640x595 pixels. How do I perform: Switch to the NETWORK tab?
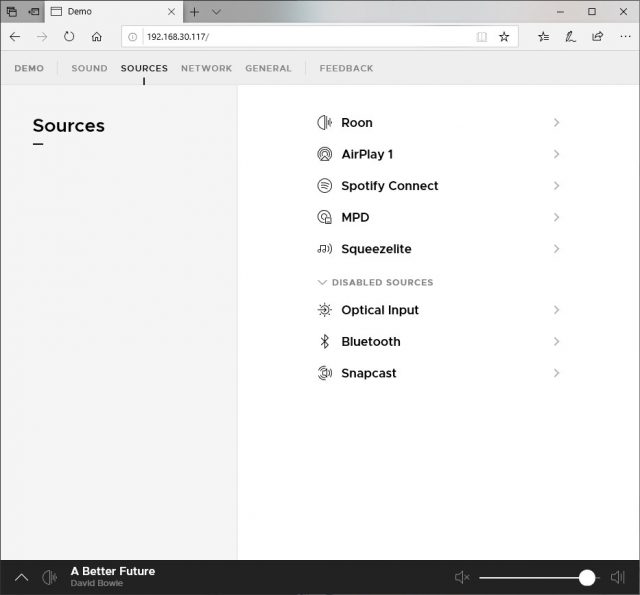tap(207, 68)
